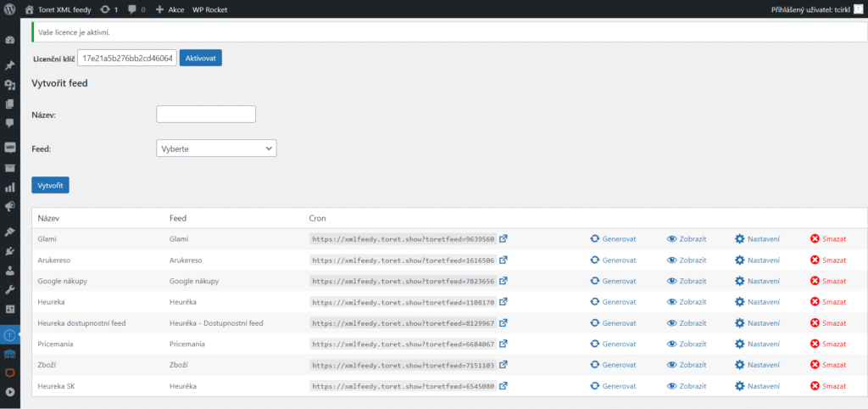
Task: Click the 'Cron' column header
Action: tap(317, 218)
